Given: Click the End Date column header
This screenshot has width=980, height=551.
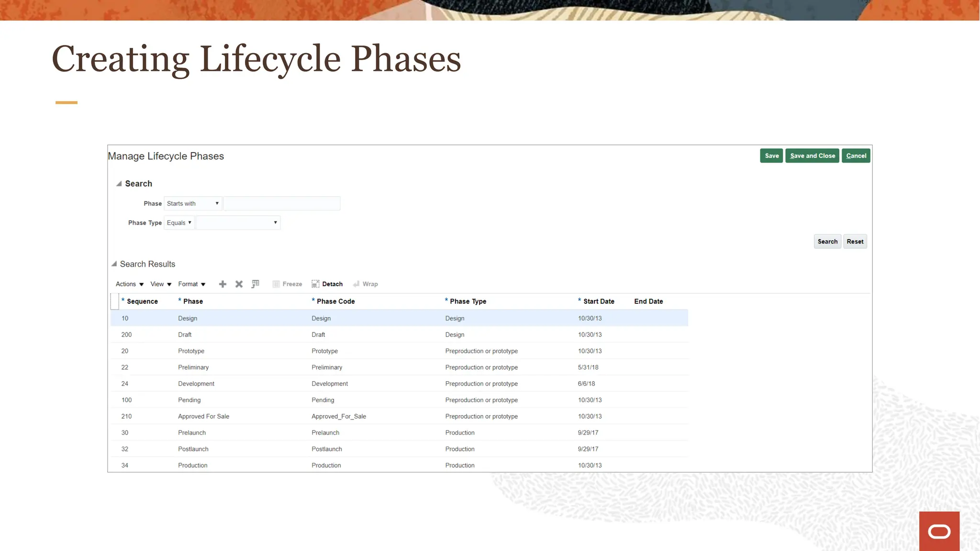Looking at the screenshot, I should click(648, 301).
